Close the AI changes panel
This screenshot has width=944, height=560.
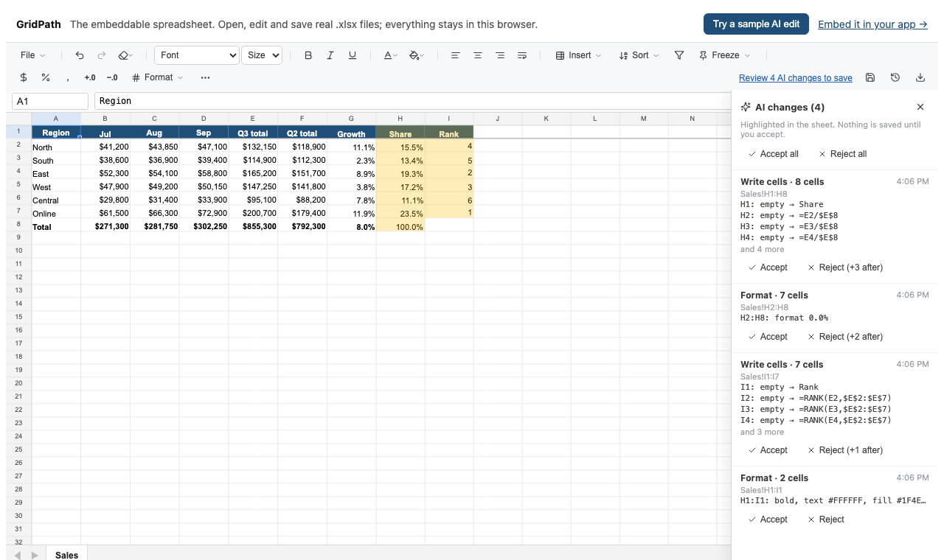(920, 107)
